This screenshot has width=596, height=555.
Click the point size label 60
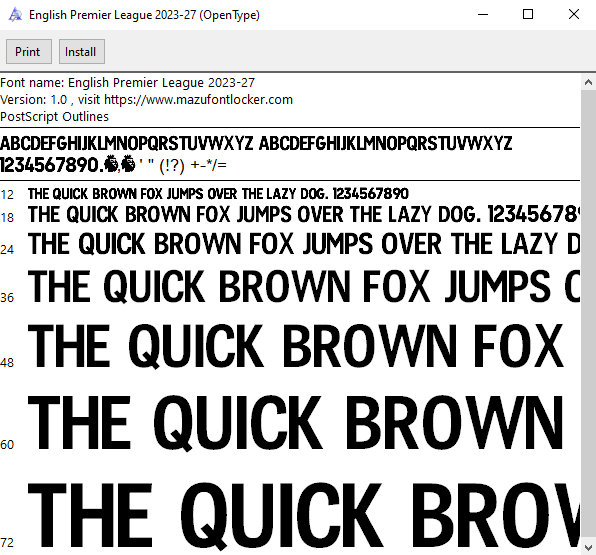click(7, 445)
